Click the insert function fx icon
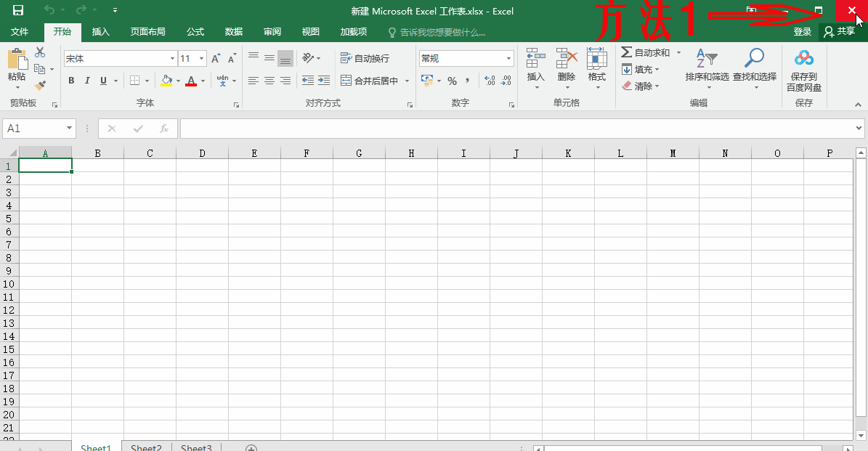Image resolution: width=868 pixels, height=451 pixels. coord(164,129)
